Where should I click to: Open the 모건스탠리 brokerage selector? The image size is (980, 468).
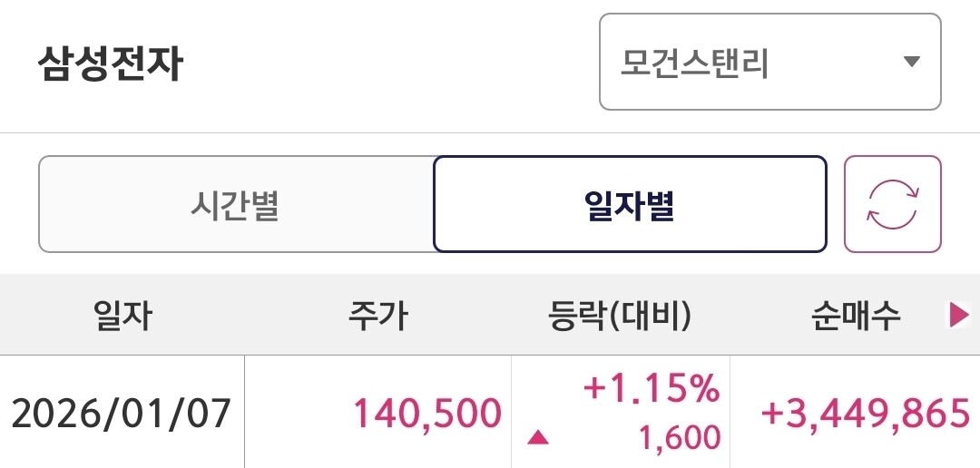pos(769,62)
